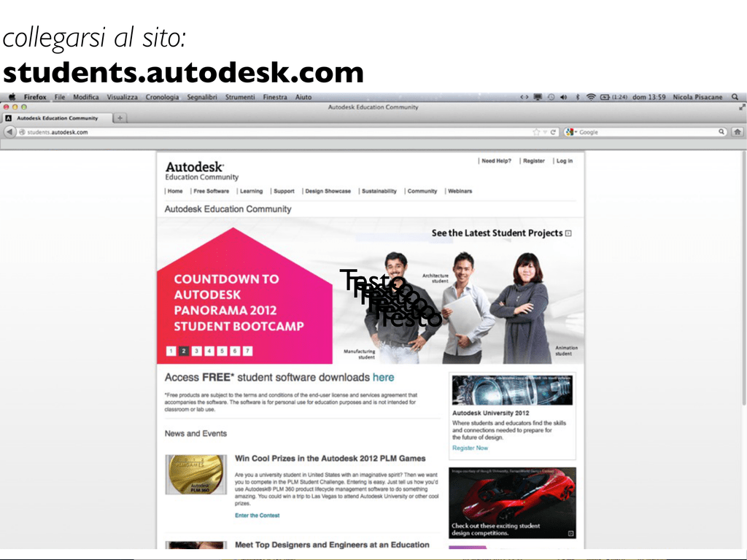
Task: Open the File menu
Action: [60, 97]
